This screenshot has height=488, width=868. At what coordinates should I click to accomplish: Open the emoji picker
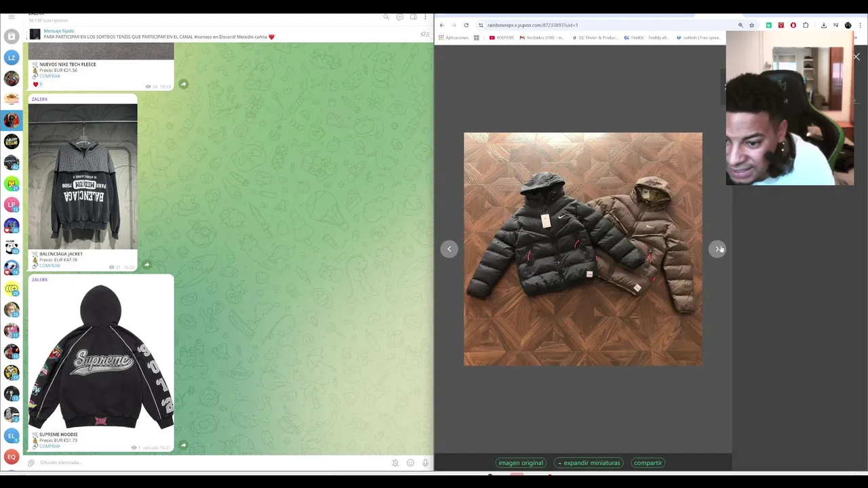410,463
